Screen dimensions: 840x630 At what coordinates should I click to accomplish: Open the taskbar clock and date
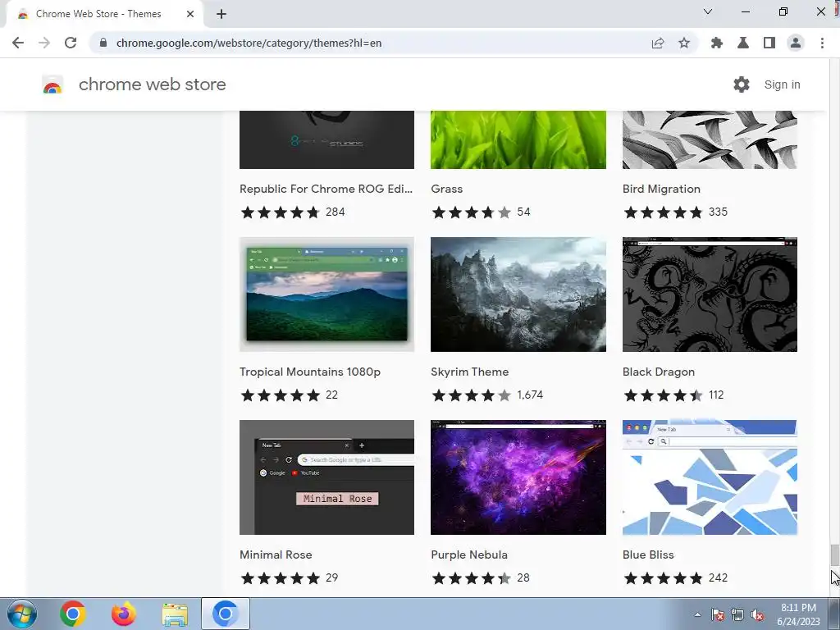point(798,614)
